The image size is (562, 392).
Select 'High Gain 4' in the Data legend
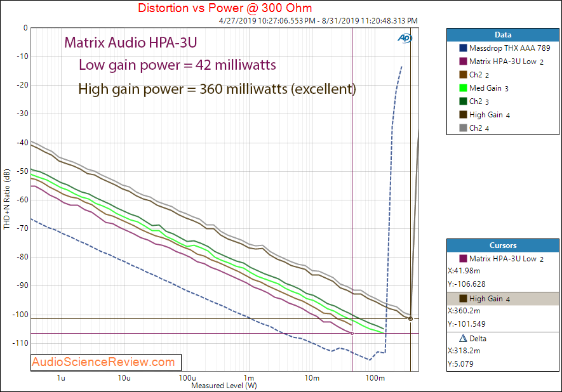coord(490,115)
